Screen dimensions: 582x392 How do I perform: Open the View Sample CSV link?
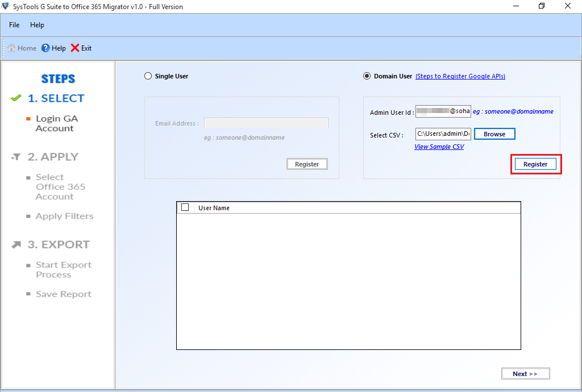439,147
